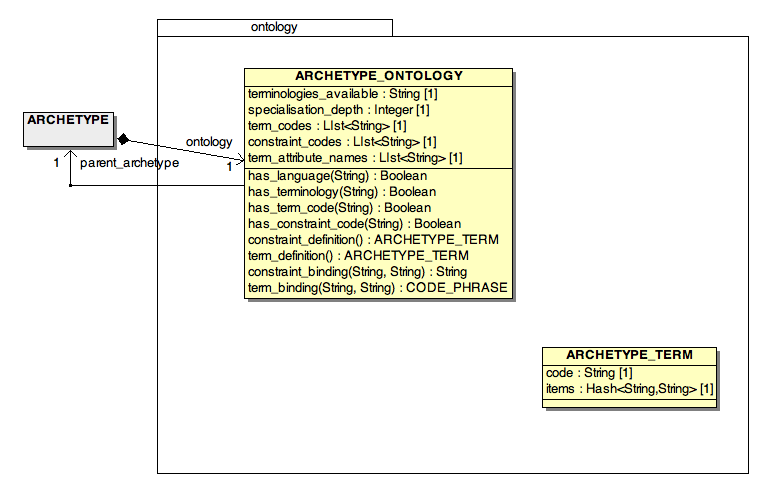Click attribute terminologies_available : String [1]
Screen dimensions: 760x485
pos(343,94)
